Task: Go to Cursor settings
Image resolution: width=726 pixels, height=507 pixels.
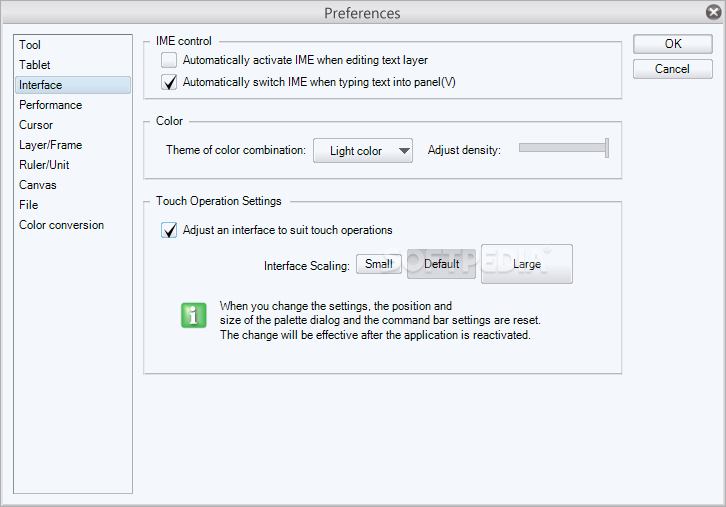Action: 73,125
